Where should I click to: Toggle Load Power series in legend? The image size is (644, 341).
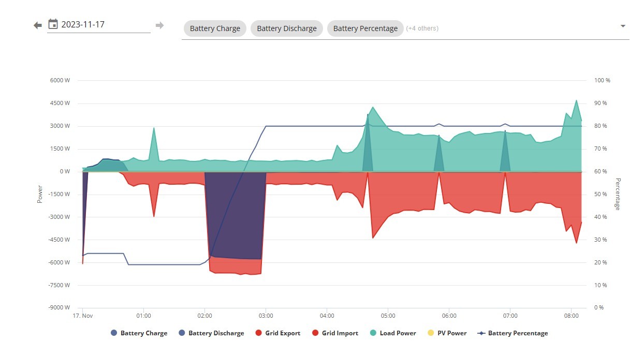point(393,333)
